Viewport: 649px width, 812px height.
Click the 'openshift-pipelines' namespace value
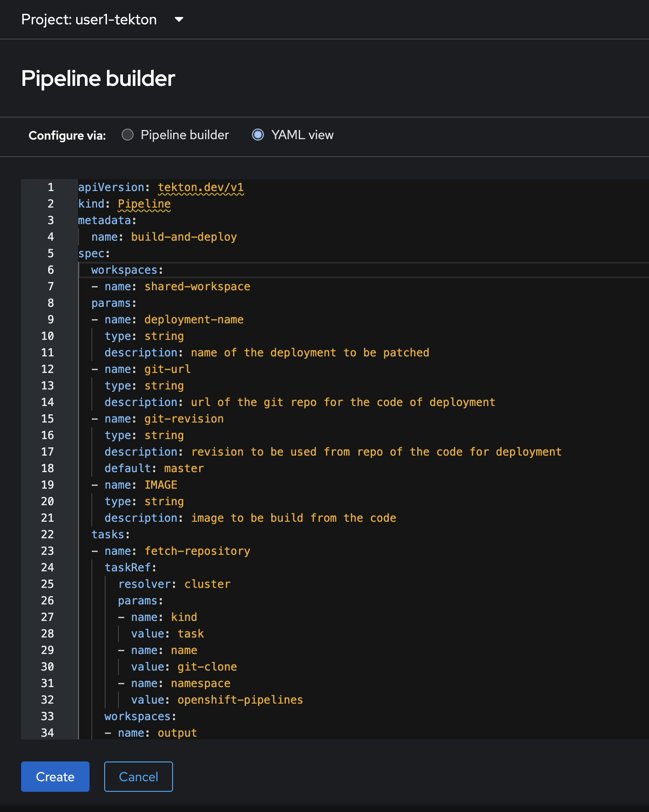coord(241,700)
